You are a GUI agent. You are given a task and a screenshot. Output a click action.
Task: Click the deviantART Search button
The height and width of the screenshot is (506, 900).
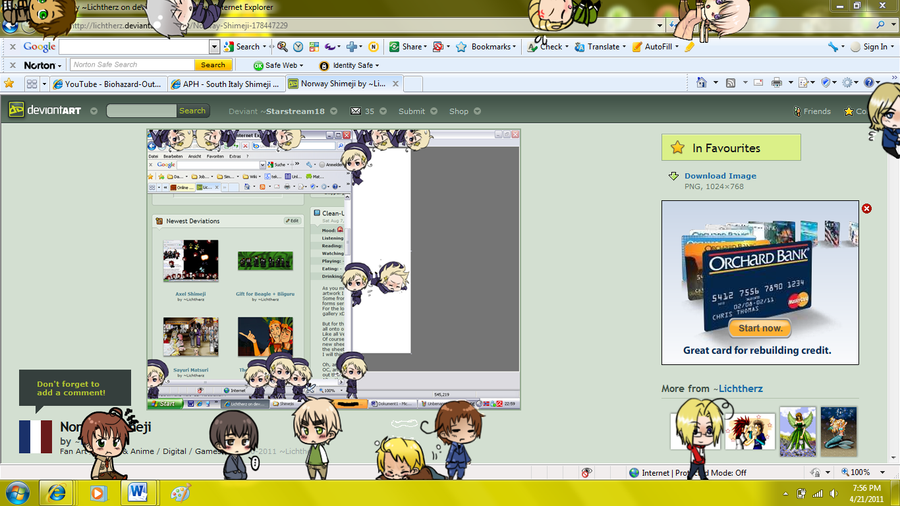click(192, 111)
